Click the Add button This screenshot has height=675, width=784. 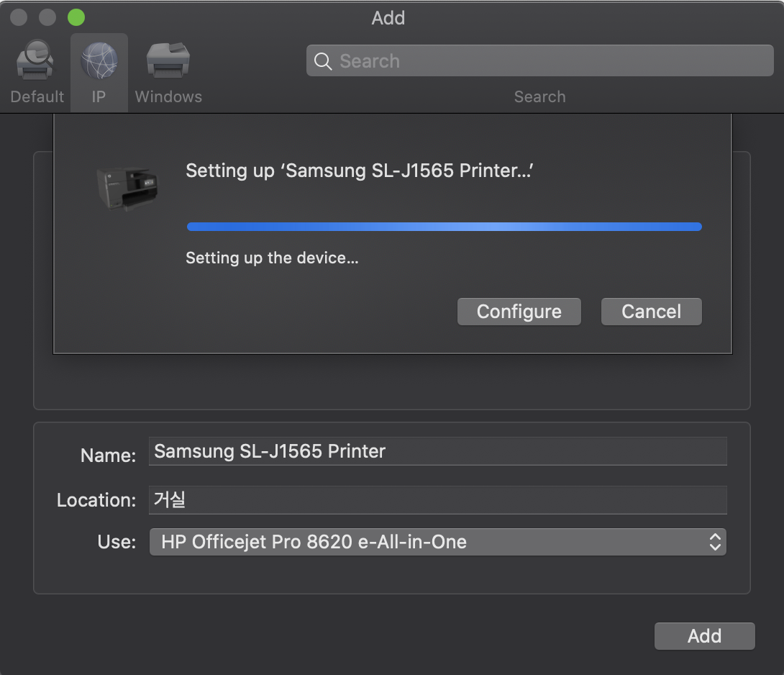[x=704, y=636]
